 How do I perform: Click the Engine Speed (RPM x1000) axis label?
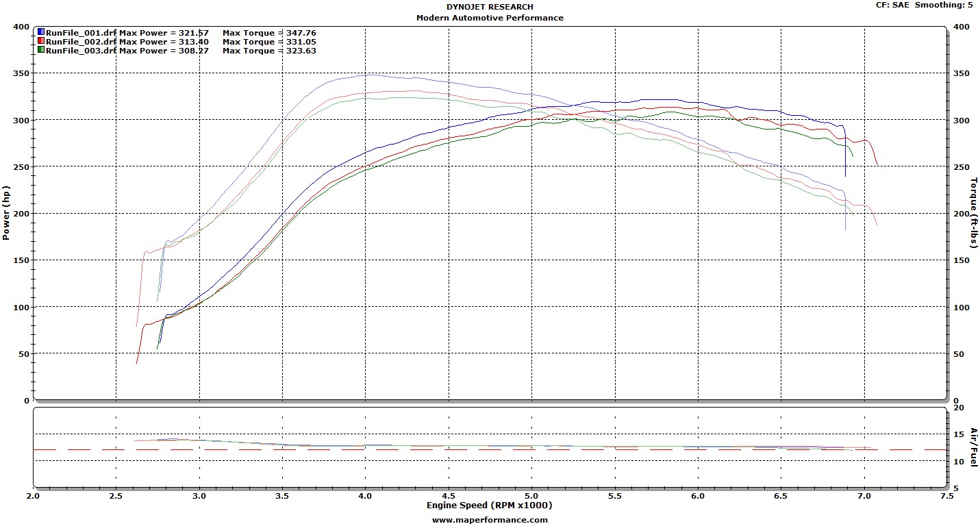click(489, 506)
